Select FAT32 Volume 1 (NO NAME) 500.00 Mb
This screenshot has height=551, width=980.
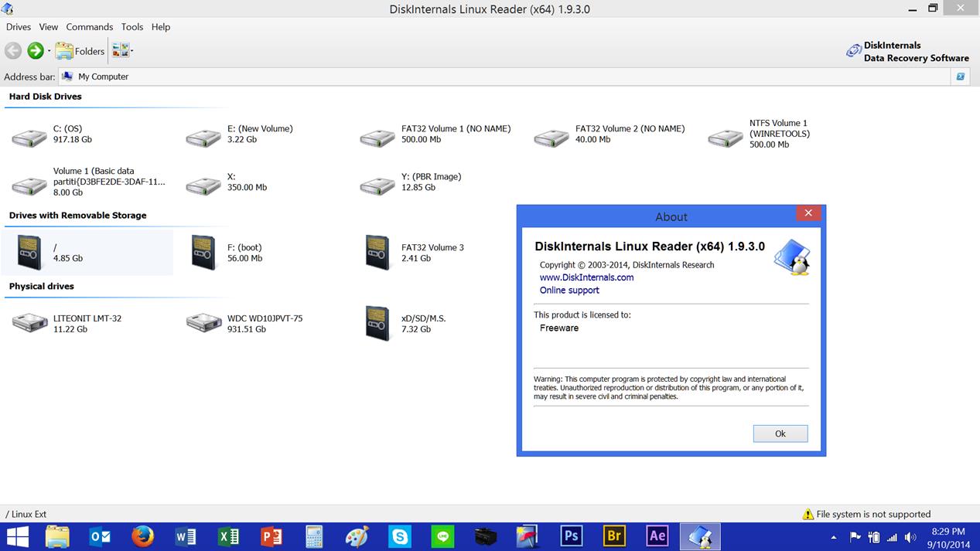pyautogui.click(x=435, y=134)
